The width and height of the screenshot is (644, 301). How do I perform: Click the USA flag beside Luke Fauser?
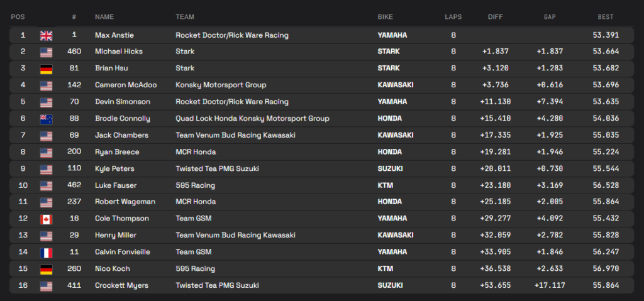pos(46,186)
